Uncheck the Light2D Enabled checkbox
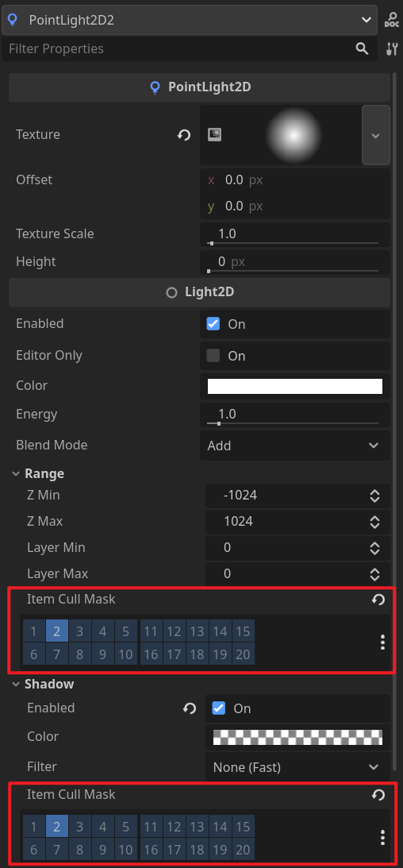Viewport: 403px width, 868px height. [x=213, y=324]
